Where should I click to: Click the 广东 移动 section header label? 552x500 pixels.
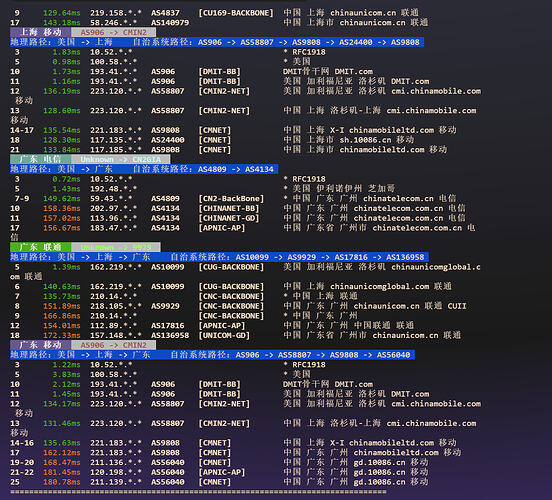click(x=40, y=345)
